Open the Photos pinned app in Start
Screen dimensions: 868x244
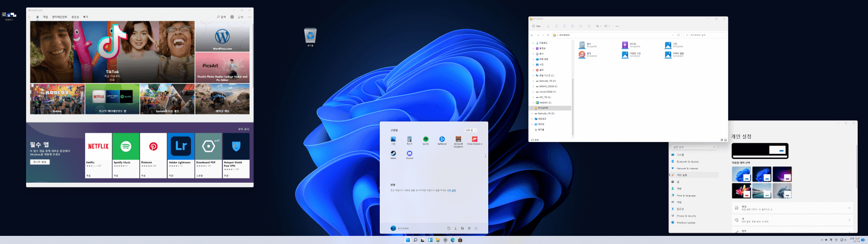pos(393,140)
